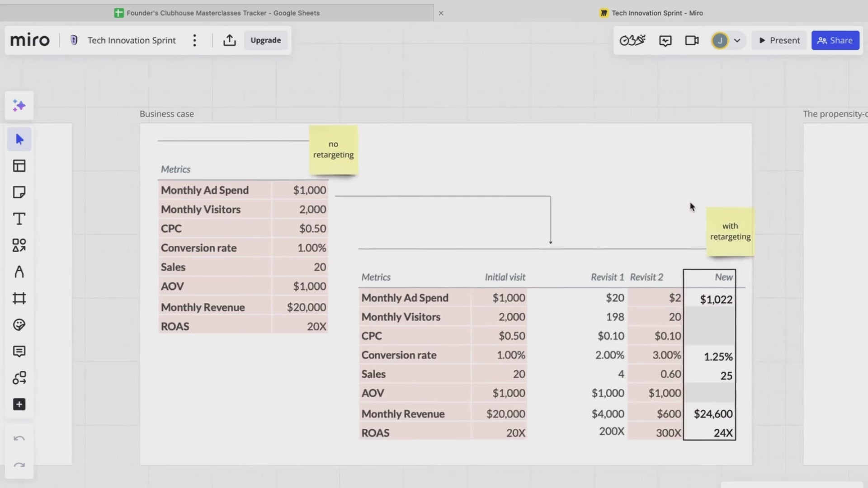Open shapes and lines tool
The height and width of the screenshot is (488, 868).
coord(19,245)
